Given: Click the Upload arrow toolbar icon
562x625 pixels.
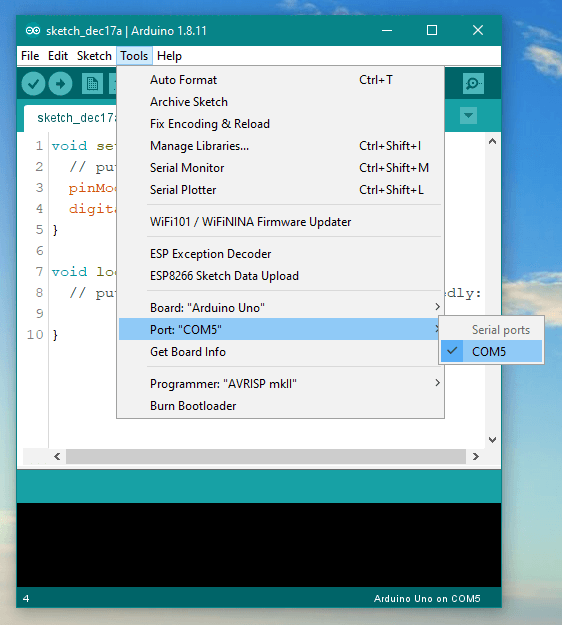Looking at the screenshot, I should tap(60, 84).
